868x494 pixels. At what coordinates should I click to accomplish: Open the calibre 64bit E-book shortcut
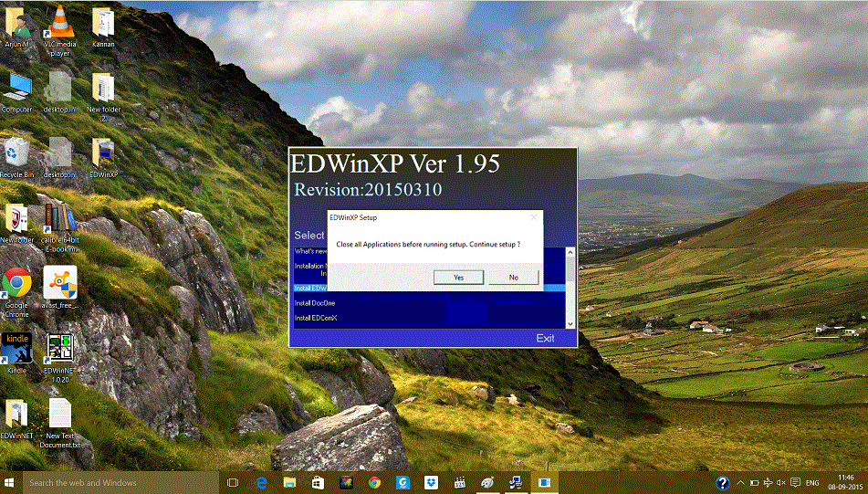pyautogui.click(x=60, y=227)
